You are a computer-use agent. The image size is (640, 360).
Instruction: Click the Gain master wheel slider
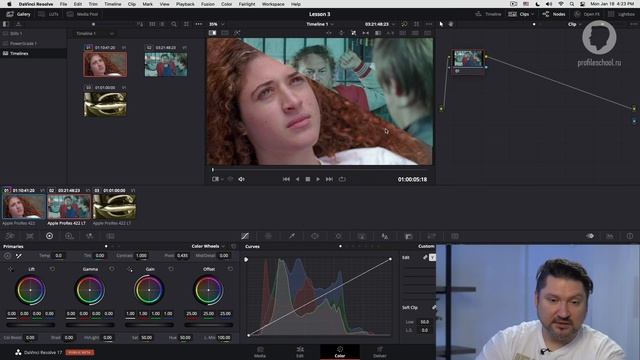tap(149, 325)
